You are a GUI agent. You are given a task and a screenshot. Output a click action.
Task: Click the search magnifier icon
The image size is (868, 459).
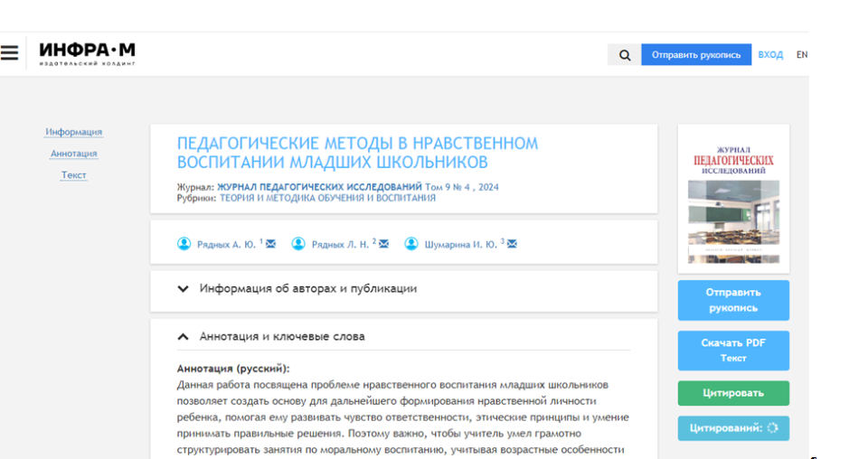[625, 55]
